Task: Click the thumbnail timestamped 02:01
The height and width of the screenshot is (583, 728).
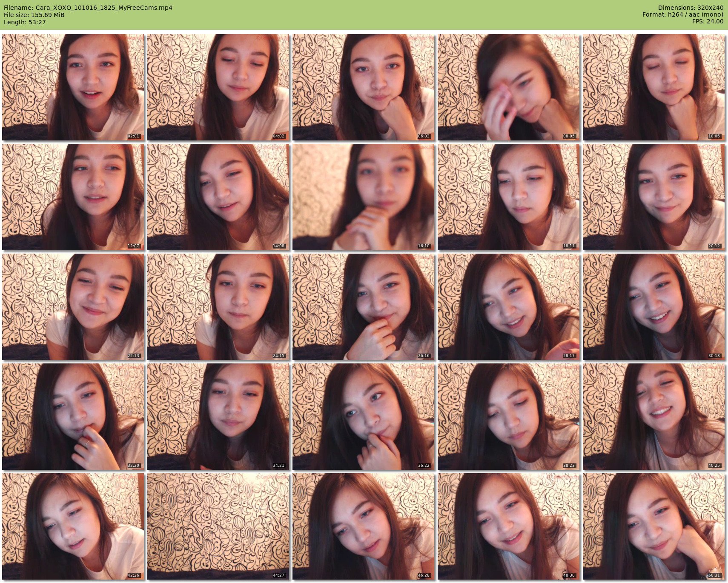Action: [73, 87]
